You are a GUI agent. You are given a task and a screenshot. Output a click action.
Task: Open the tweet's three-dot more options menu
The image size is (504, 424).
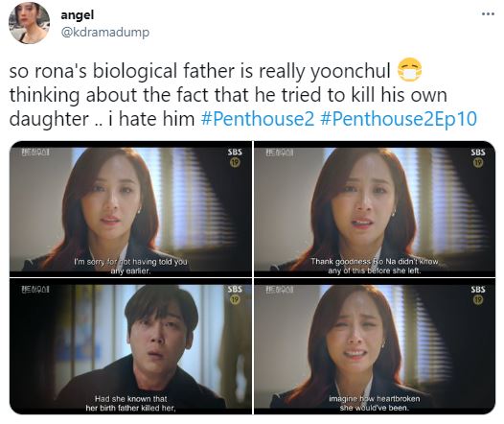488,13
